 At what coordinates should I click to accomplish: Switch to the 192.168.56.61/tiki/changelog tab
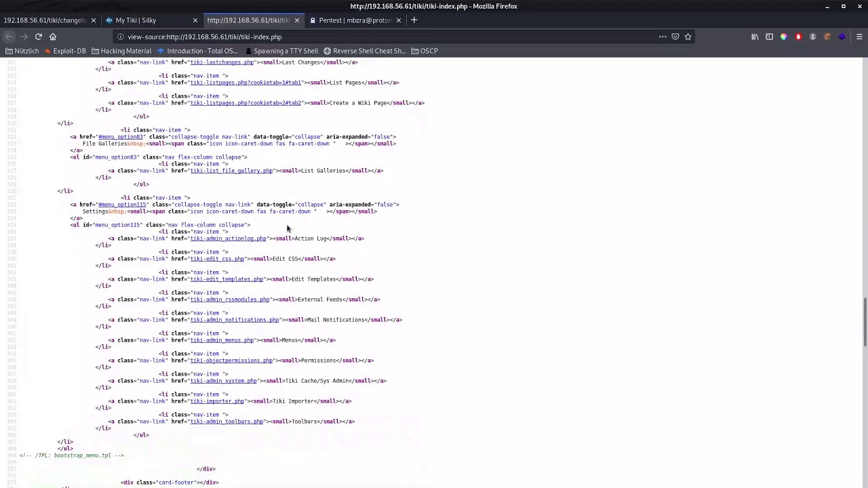click(x=45, y=20)
